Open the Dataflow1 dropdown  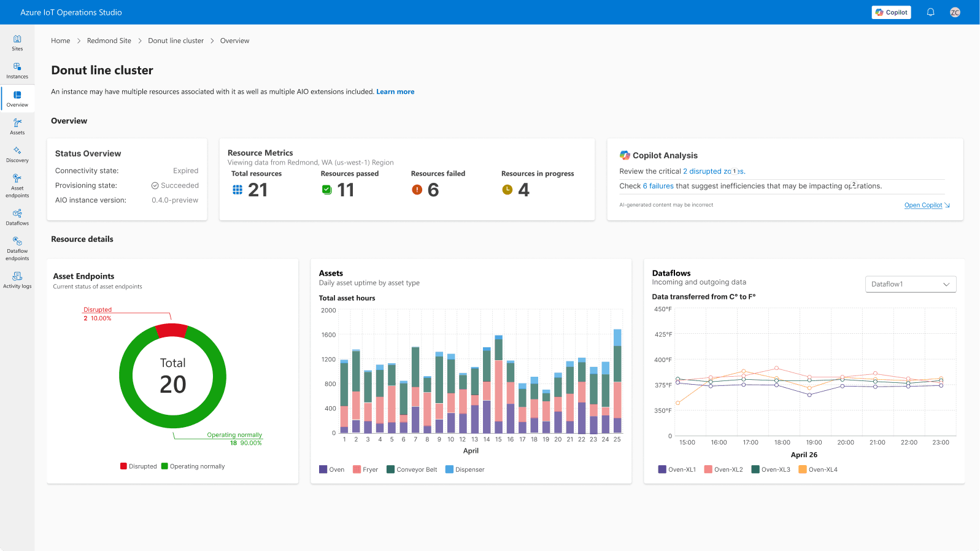911,284
